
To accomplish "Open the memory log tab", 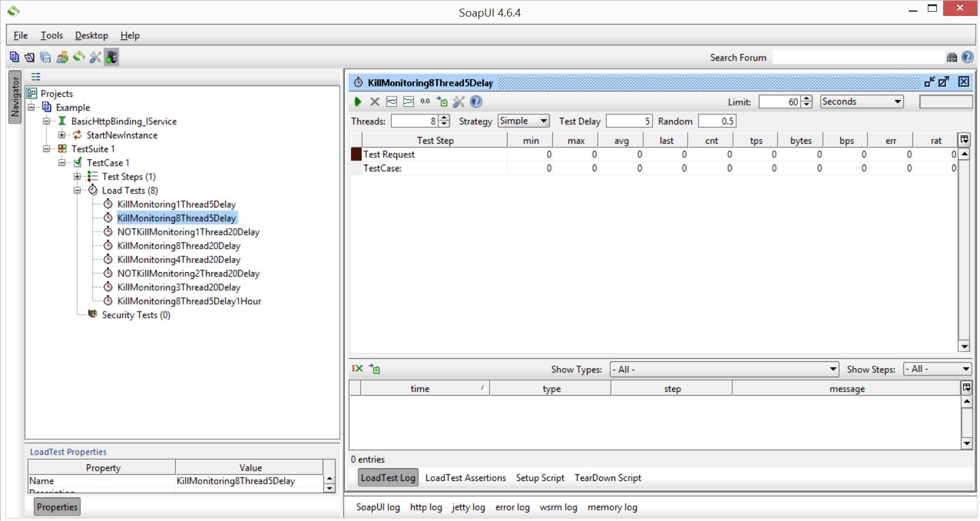I will click(612, 507).
